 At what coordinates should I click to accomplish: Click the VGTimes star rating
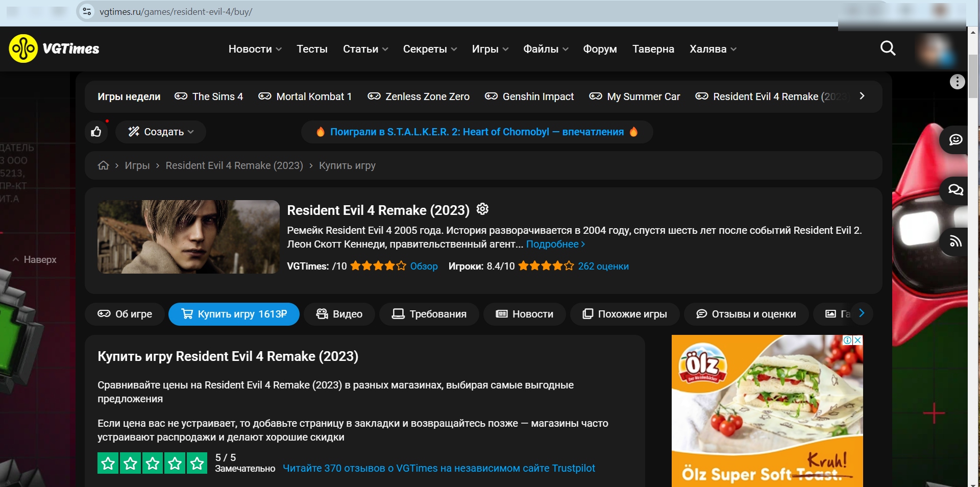click(x=378, y=266)
